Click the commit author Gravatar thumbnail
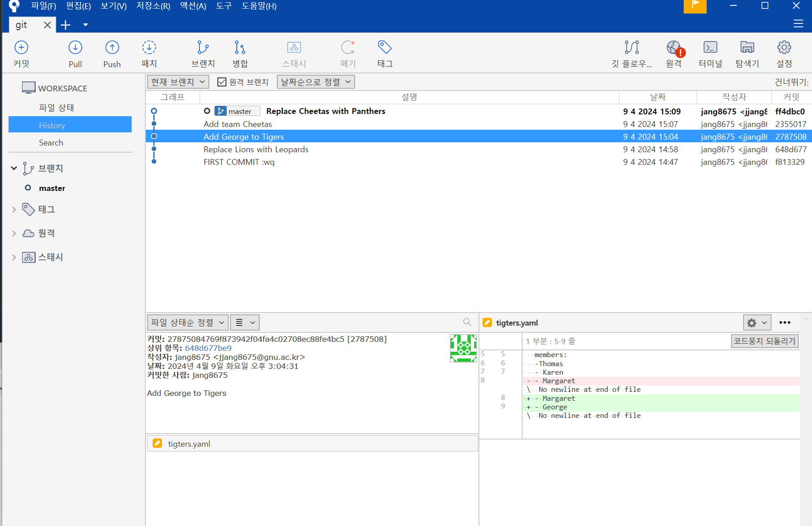Screen dimensions: 812x526 [463, 348]
